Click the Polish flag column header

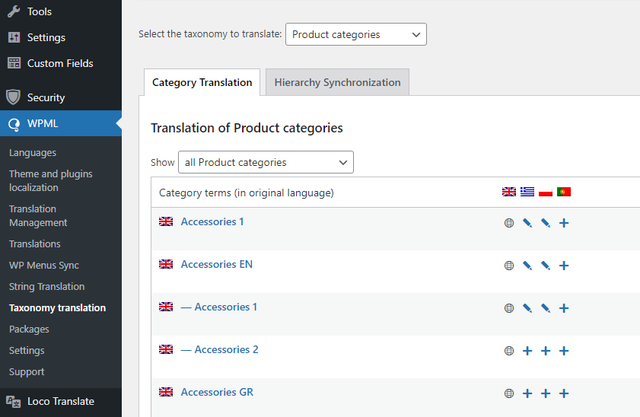[546, 192]
